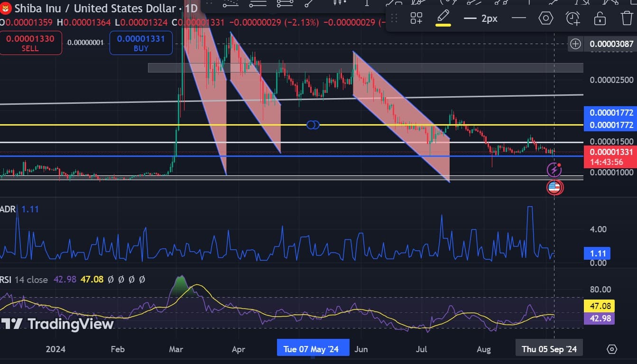637x364 pixels.
Task: Click the 80.00 label on the RSI axis
Action: point(600,290)
